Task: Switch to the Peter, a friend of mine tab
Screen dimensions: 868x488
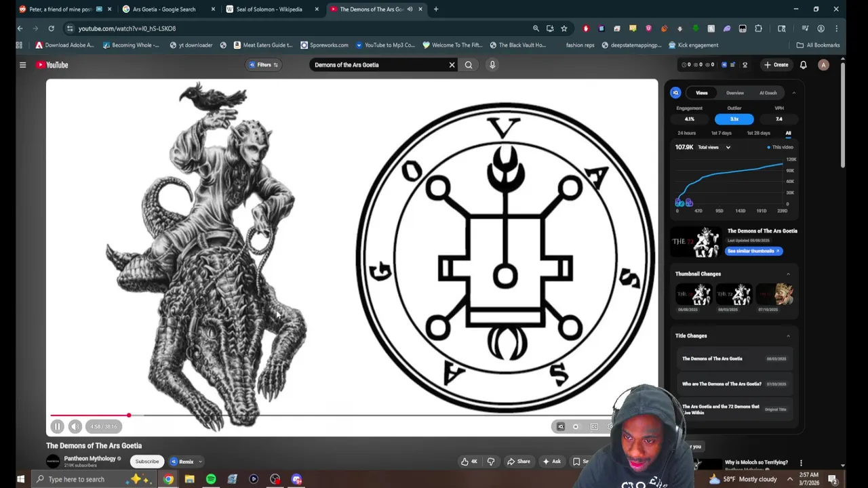Action: point(66,9)
